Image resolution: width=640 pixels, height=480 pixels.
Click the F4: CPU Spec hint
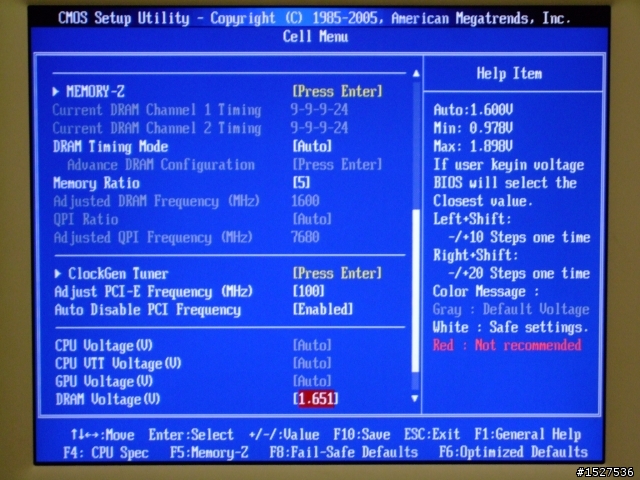[x=106, y=453]
